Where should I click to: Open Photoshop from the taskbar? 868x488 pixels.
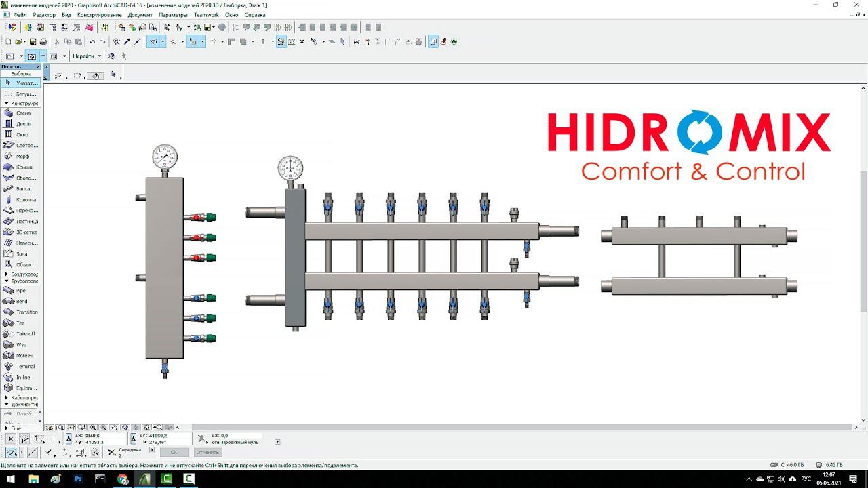pyautogui.click(x=78, y=479)
